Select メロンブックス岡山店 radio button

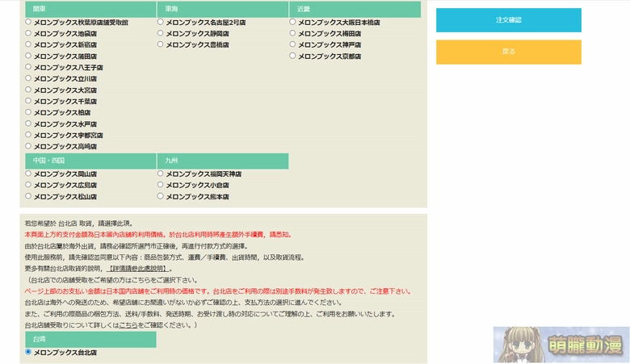click(28, 174)
